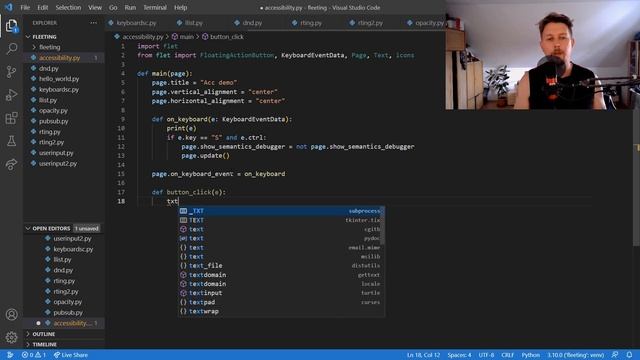Viewport: 640px width, 360px height.
Task: Click the Explorer more actions ellipsis
Action: coord(93,23)
